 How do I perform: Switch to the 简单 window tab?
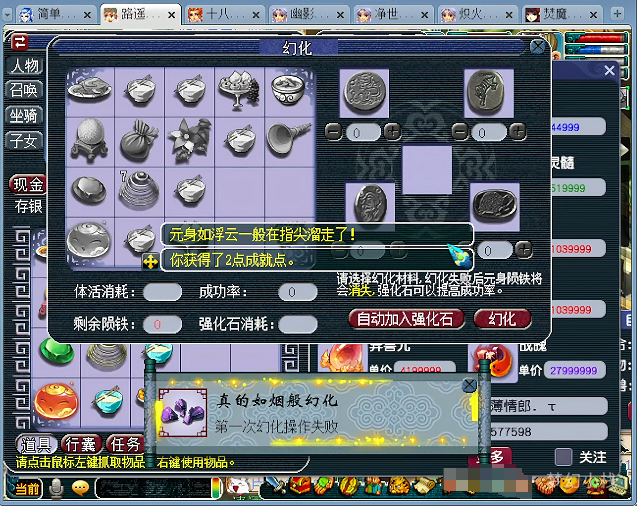click(54, 15)
